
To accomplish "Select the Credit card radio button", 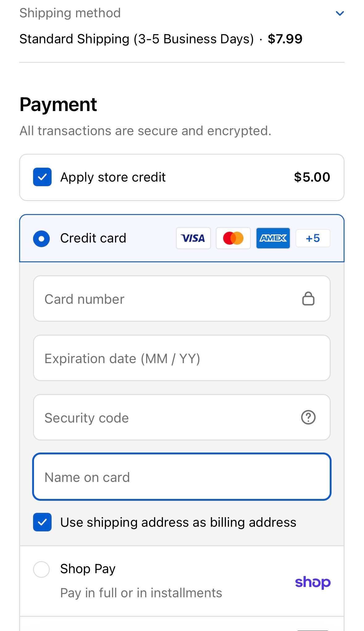I will 41,238.
